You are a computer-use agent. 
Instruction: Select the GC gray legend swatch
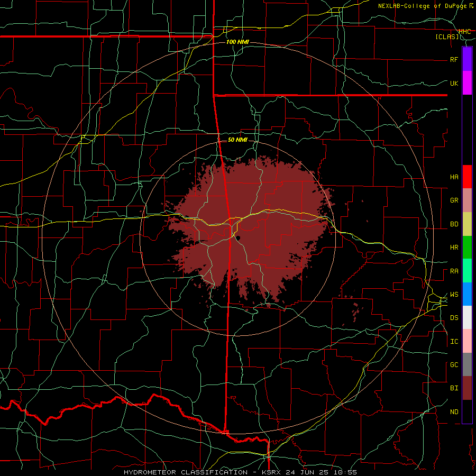(x=467, y=364)
